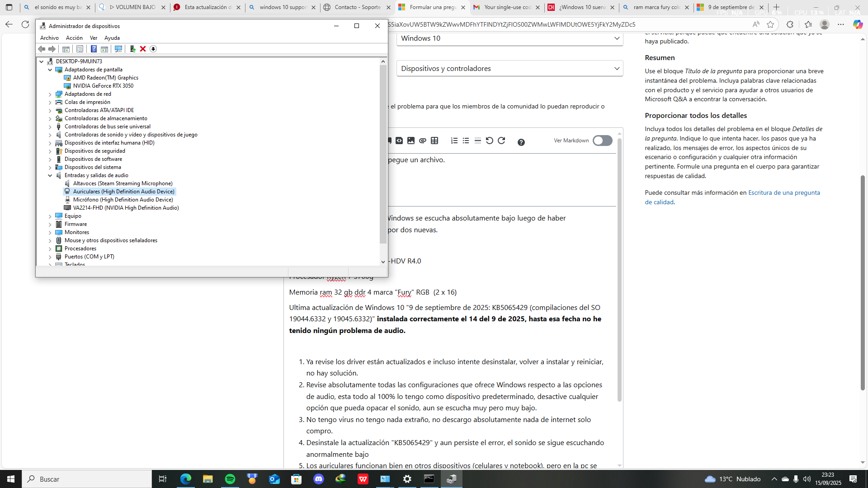Select Auriculares (High Definition Audio Device)
This screenshot has width=868, height=488.
pyautogui.click(x=123, y=192)
